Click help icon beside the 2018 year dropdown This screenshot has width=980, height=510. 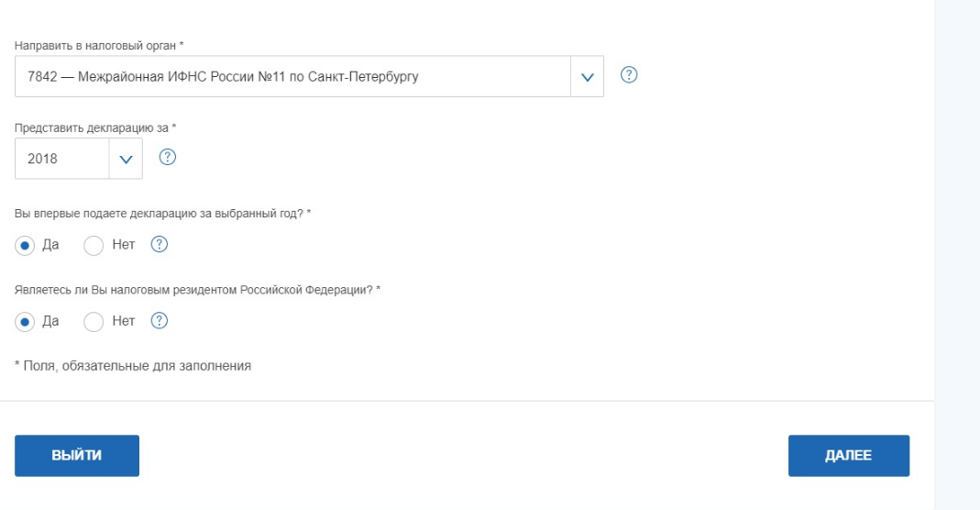point(168,157)
